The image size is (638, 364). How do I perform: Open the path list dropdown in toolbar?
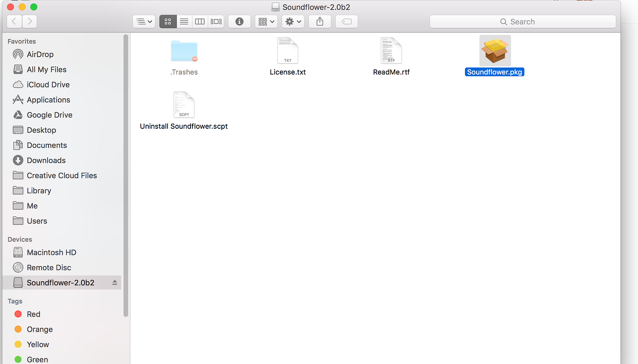pyautogui.click(x=144, y=22)
